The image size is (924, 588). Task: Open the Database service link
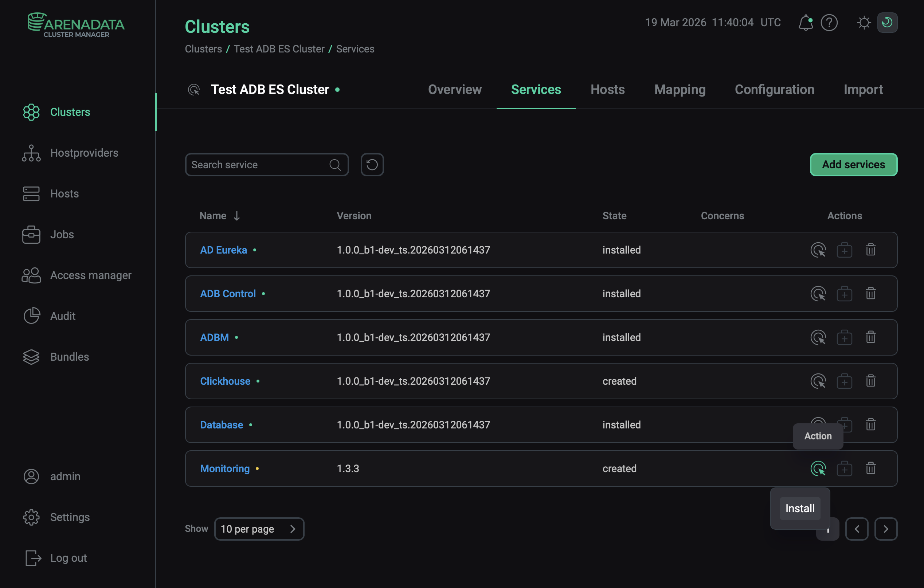(222, 424)
